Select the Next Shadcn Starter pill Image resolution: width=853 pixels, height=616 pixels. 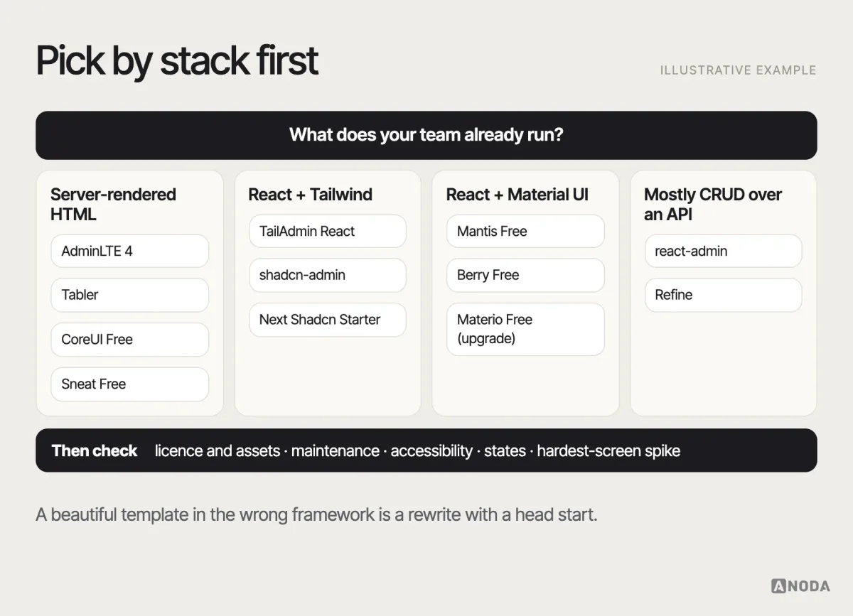(x=328, y=320)
